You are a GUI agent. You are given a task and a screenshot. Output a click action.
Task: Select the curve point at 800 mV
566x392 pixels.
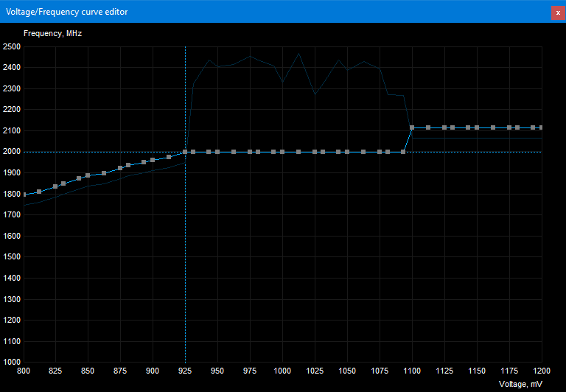click(x=24, y=195)
